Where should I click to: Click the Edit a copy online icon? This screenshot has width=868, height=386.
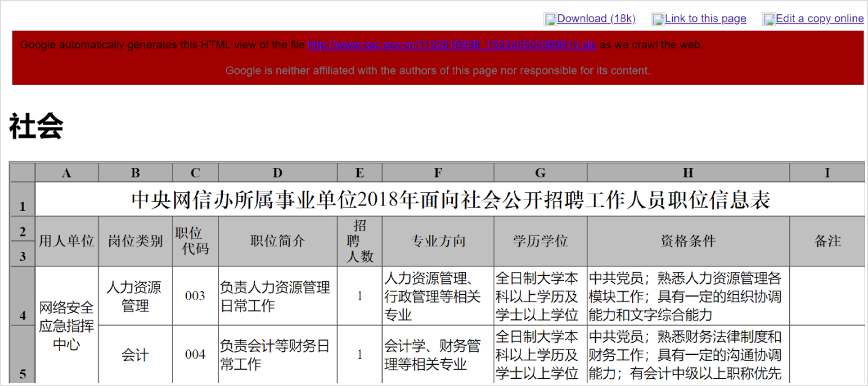[769, 19]
